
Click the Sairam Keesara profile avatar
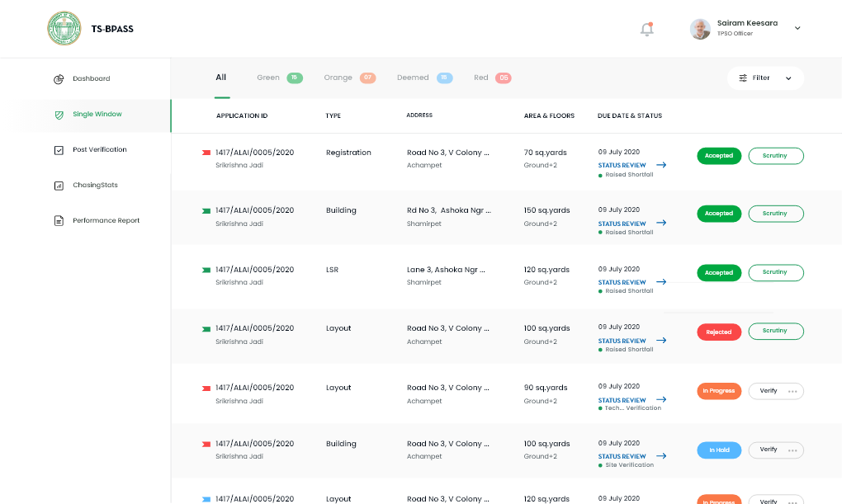[700, 29]
